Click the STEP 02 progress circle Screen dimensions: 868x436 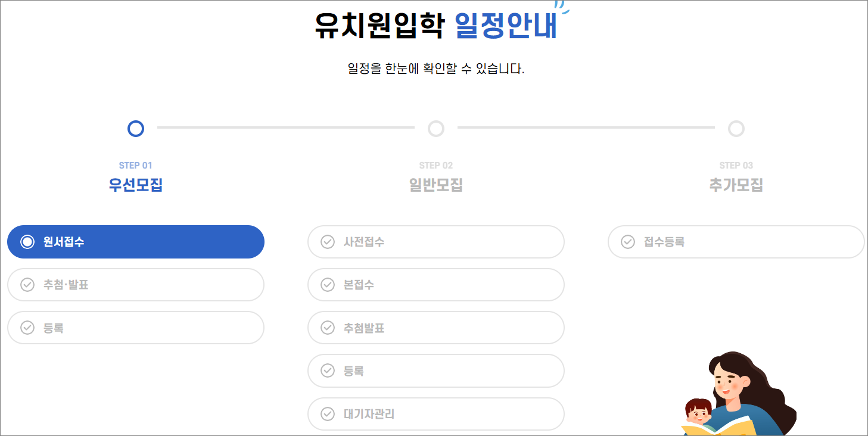tap(435, 128)
